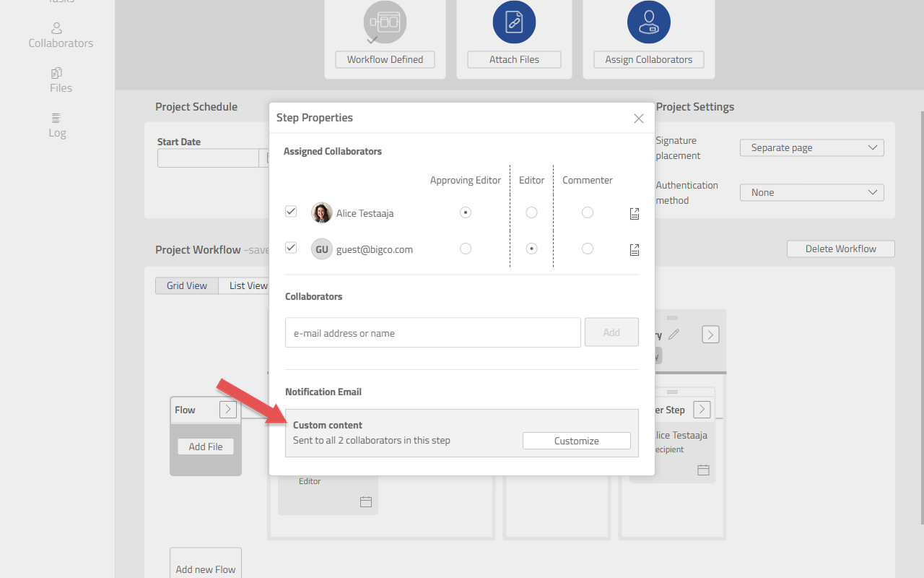Select Approving Editor for guest@bigco.com
This screenshot has width=924, height=578.
click(x=466, y=249)
